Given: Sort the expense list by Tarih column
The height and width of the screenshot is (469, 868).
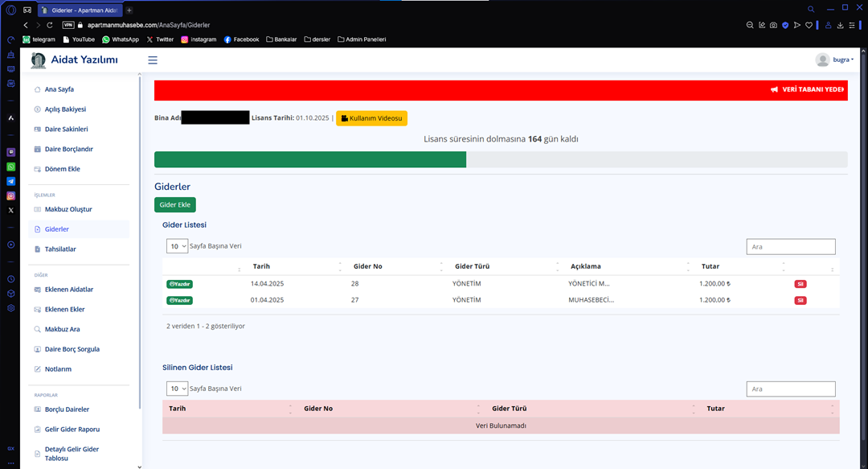Looking at the screenshot, I should pos(261,266).
